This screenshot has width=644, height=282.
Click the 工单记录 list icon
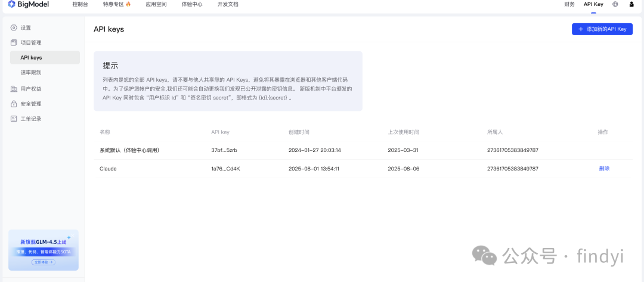14,119
